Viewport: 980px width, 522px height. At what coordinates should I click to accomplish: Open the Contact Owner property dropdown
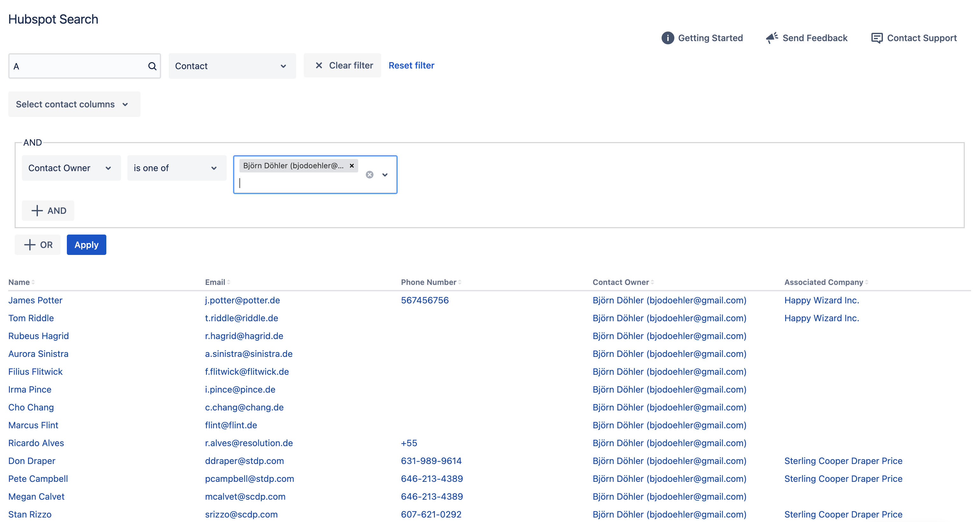tap(71, 168)
